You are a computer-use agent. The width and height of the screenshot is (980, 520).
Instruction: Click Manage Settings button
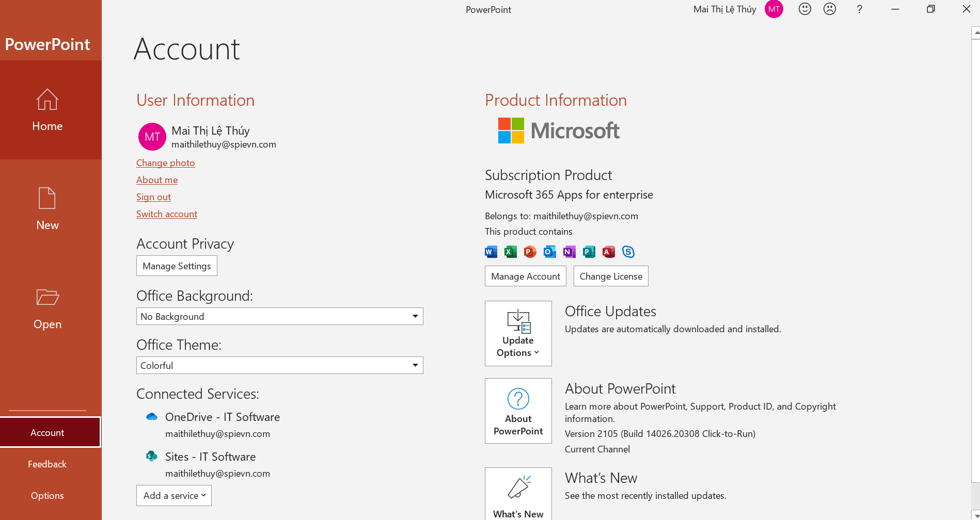(x=177, y=266)
